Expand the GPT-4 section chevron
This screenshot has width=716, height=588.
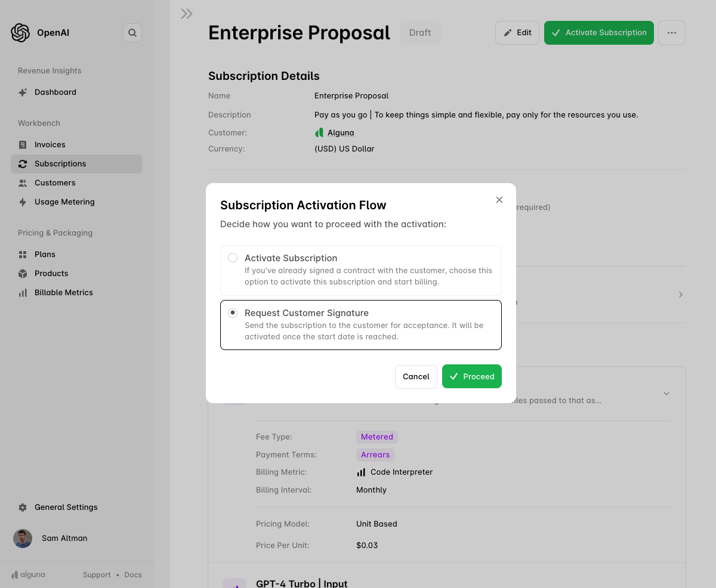pyautogui.click(x=666, y=394)
